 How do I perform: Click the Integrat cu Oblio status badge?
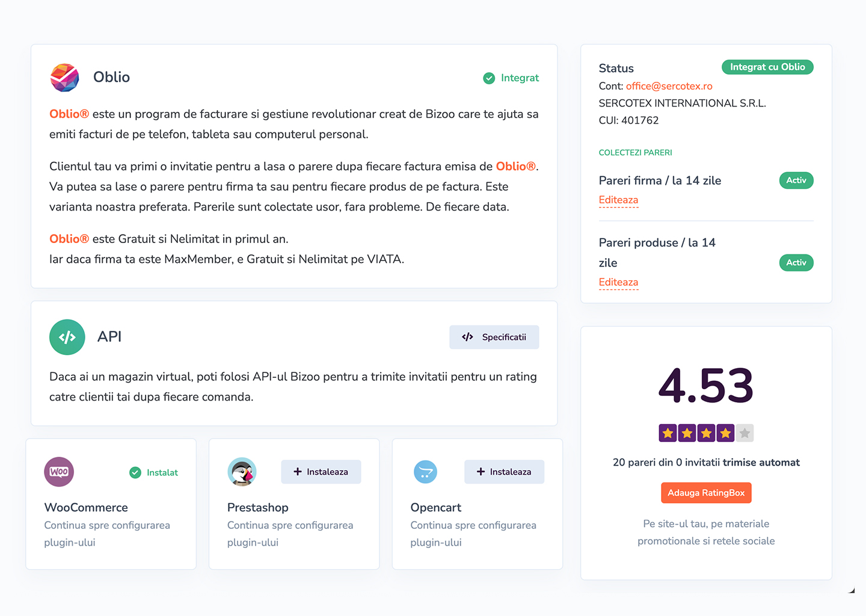click(767, 67)
